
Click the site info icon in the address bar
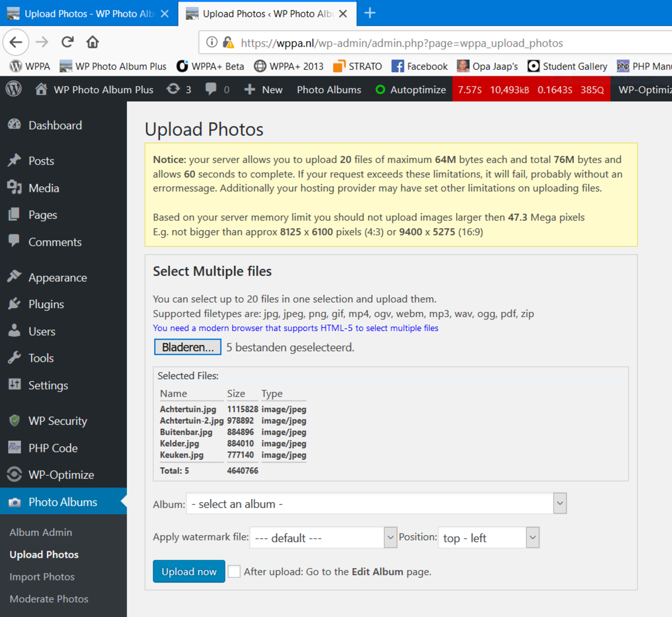click(212, 43)
